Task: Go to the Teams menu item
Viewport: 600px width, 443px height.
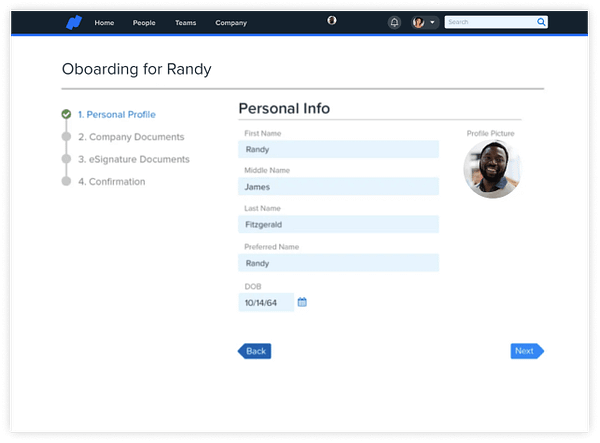Action: [x=185, y=22]
